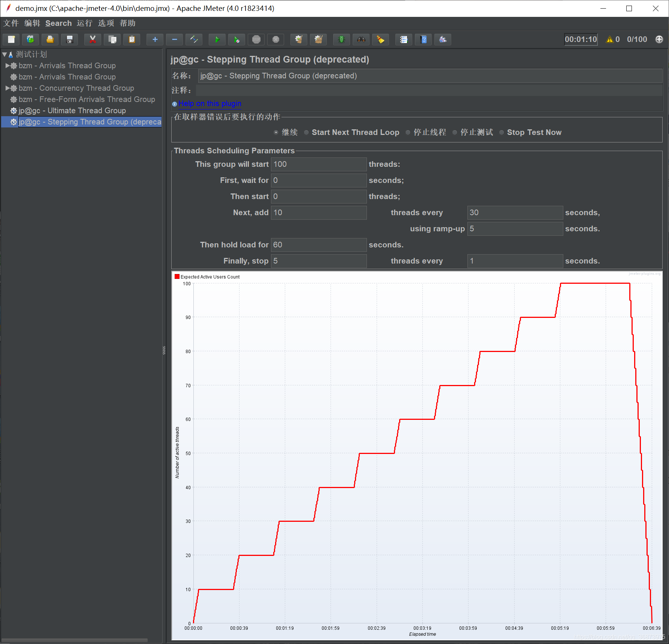The image size is (669, 644).
Task: Click the Toggle enable/disable icon
Action: tap(194, 39)
